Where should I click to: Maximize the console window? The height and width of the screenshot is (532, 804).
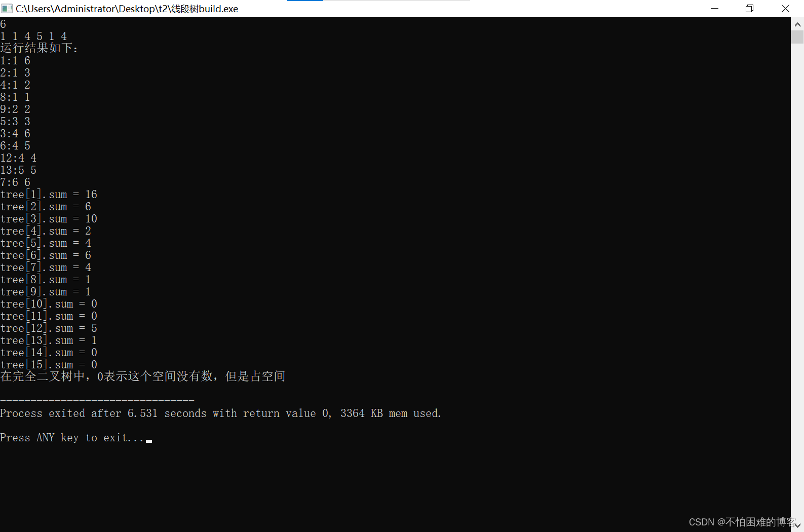coord(749,9)
